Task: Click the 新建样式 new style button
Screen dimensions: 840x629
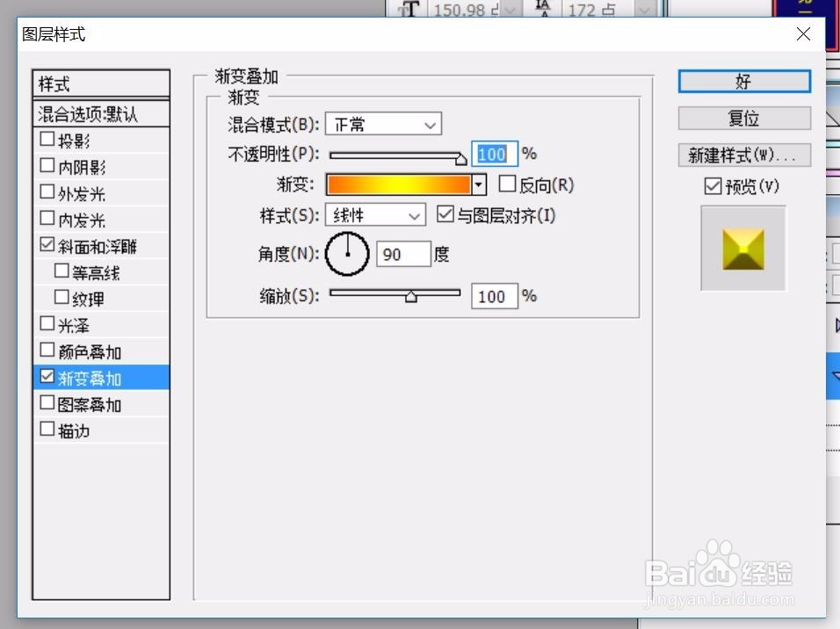Action: click(743, 155)
